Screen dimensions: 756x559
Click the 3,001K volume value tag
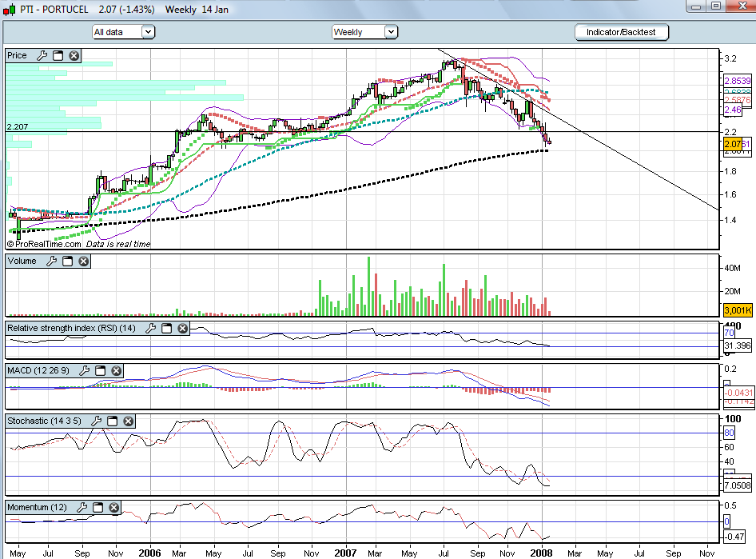pos(738,310)
